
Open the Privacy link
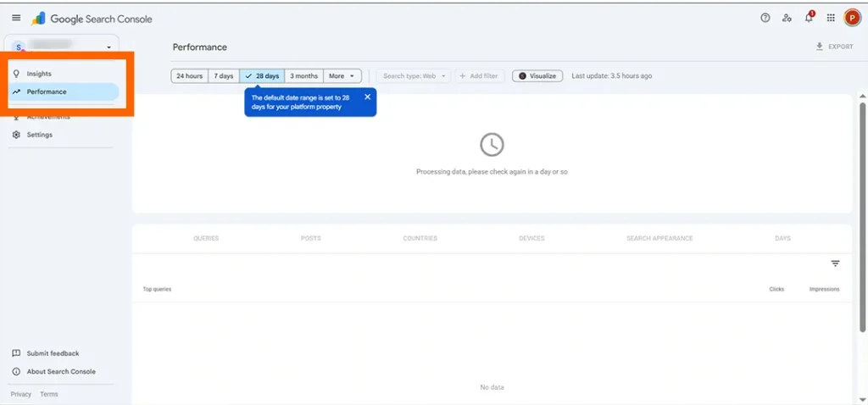[x=21, y=395]
